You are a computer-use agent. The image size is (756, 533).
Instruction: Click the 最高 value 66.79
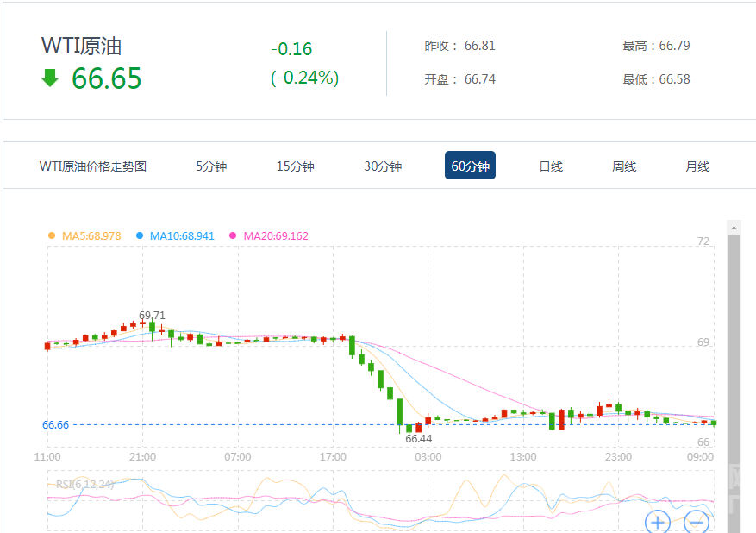coord(674,46)
